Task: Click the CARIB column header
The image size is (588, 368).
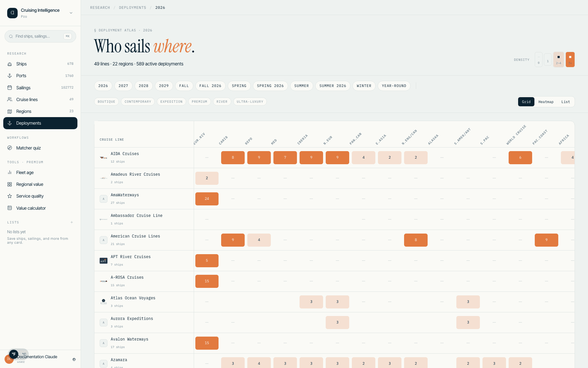Action: 223,140
